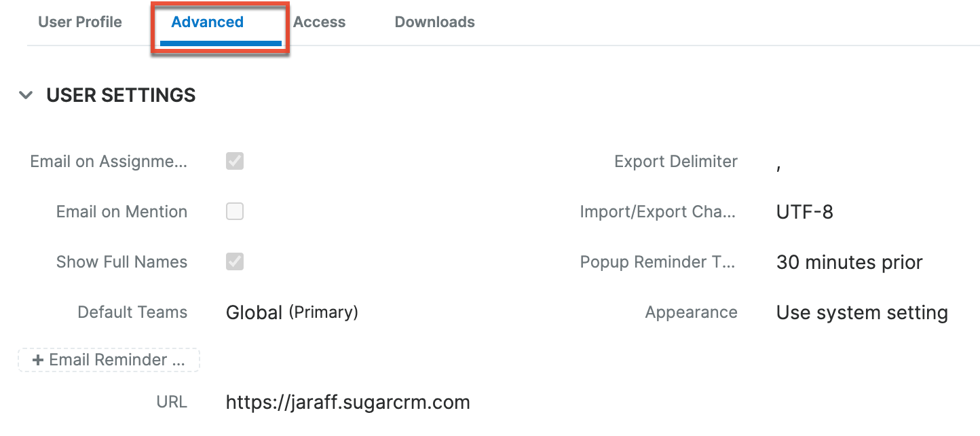Enable the Email on Mention checkbox
The width and height of the screenshot is (980, 436).
pos(235,212)
